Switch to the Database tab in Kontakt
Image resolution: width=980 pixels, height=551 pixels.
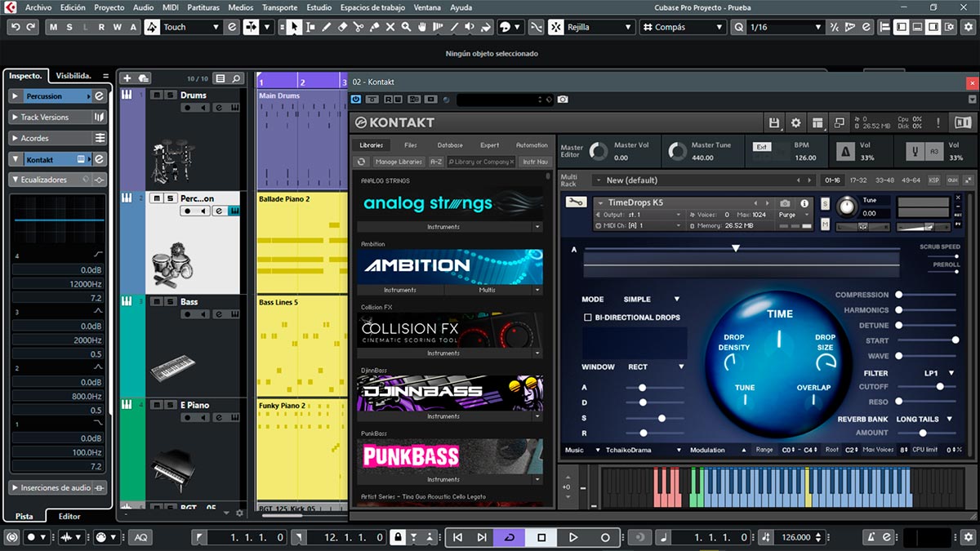coord(450,145)
